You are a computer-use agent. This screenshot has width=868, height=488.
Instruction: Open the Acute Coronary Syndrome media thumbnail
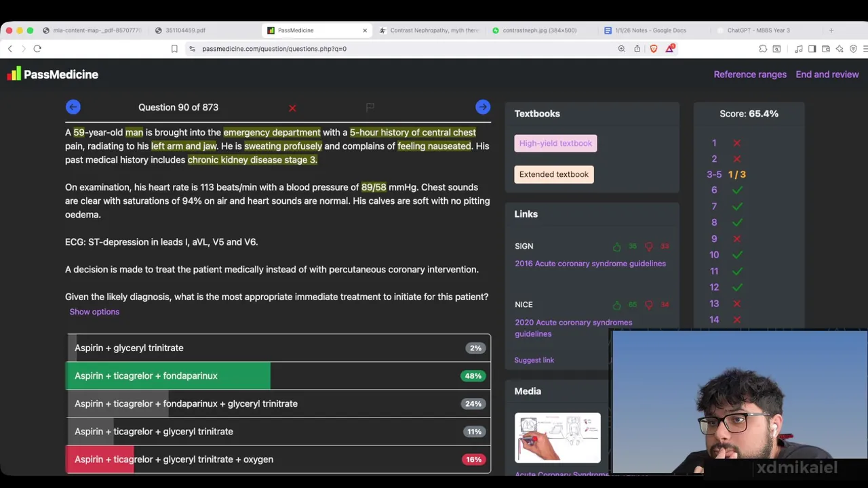pos(557,438)
